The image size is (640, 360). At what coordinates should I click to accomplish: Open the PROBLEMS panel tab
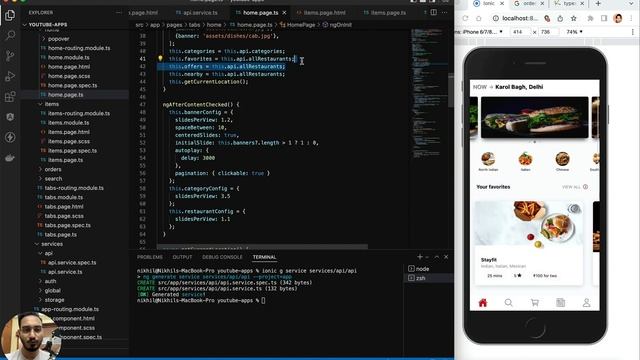click(x=150, y=257)
